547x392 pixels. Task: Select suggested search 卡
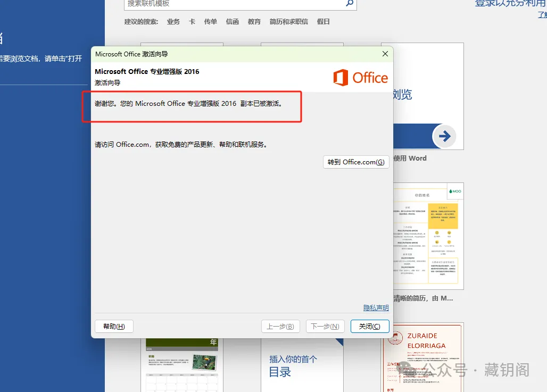[192, 22]
